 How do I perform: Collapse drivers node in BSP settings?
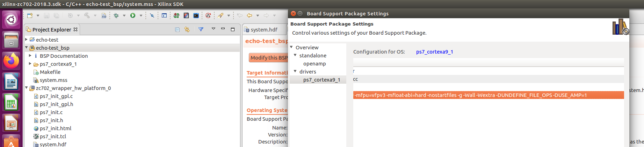[295, 71]
